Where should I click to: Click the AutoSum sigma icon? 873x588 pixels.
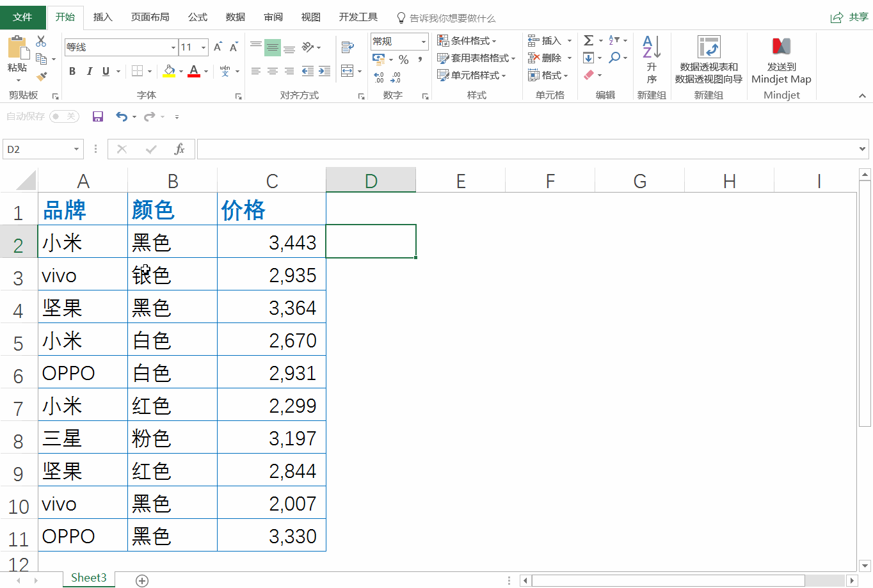point(589,41)
